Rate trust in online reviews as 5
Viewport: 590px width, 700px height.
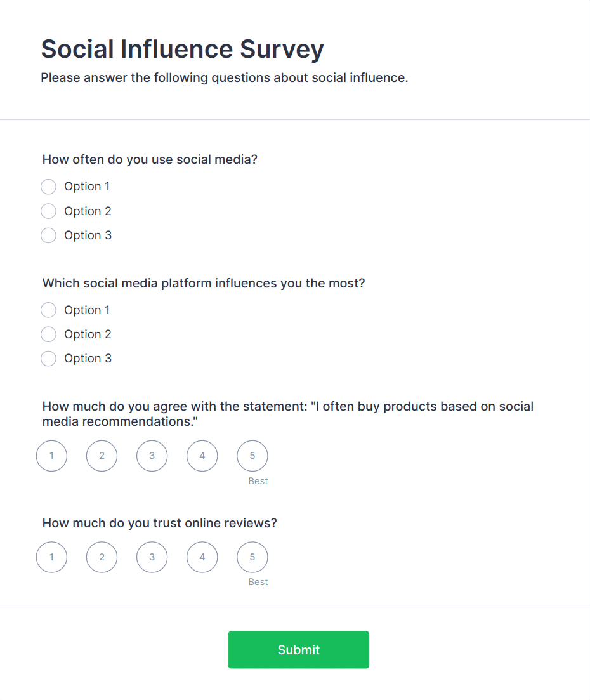252,557
